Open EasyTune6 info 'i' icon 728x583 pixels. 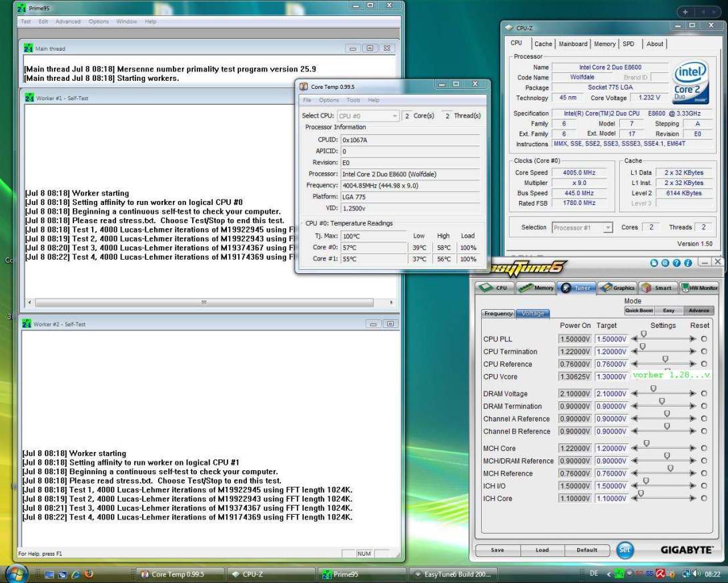click(688, 263)
